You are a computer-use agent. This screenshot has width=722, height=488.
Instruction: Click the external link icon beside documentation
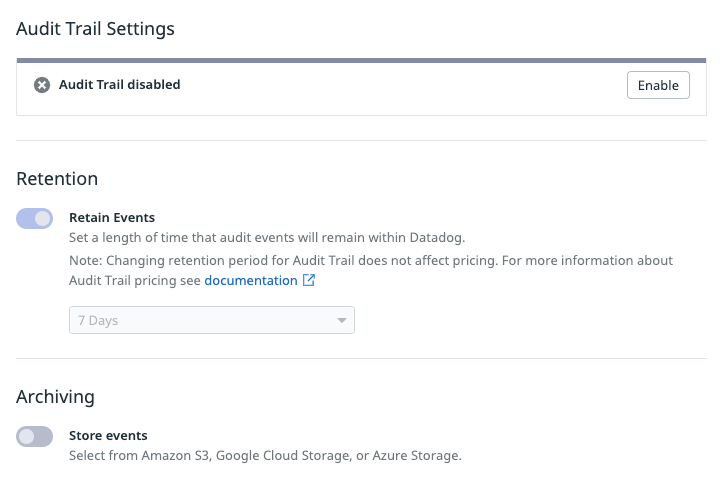tap(309, 281)
